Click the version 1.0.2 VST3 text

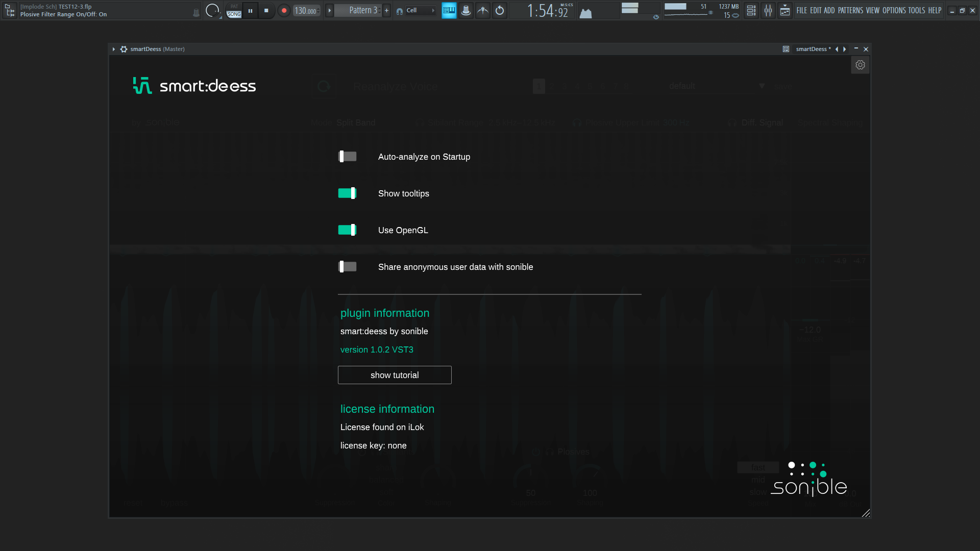[377, 349]
